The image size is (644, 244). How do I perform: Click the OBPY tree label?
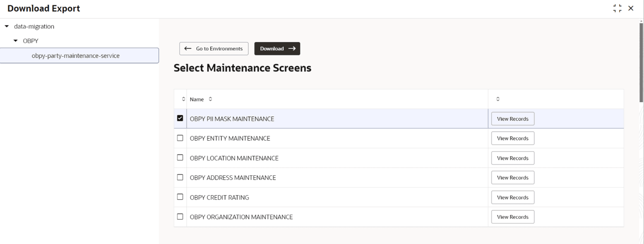31,41
